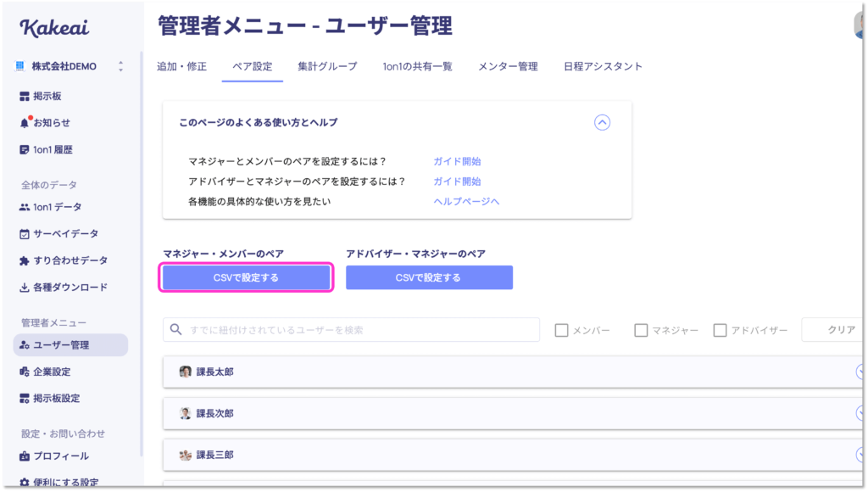The width and height of the screenshot is (868, 492).
Task: Collapse the help panel with the chevron button
Action: 603,122
